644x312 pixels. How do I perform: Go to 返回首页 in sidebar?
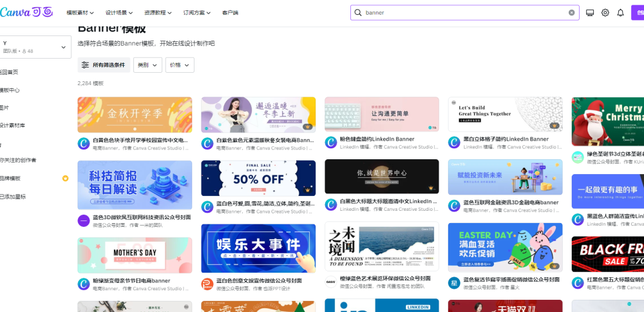[x=9, y=72]
